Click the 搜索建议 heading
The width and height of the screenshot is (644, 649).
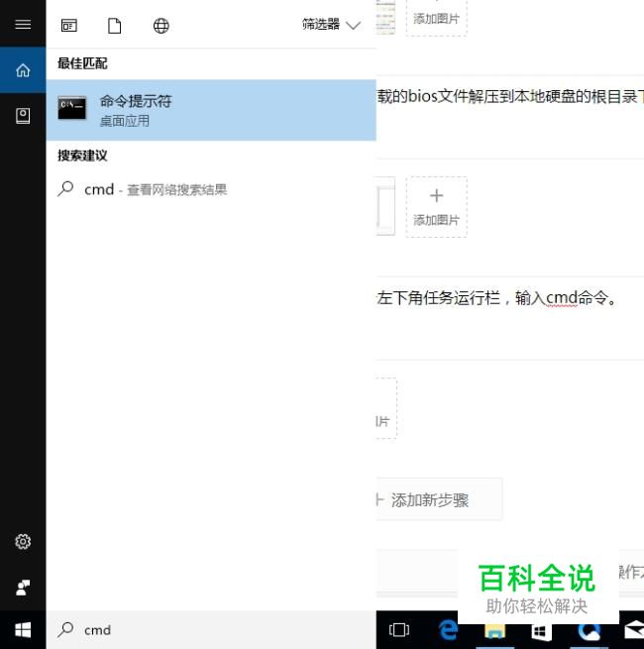82,156
